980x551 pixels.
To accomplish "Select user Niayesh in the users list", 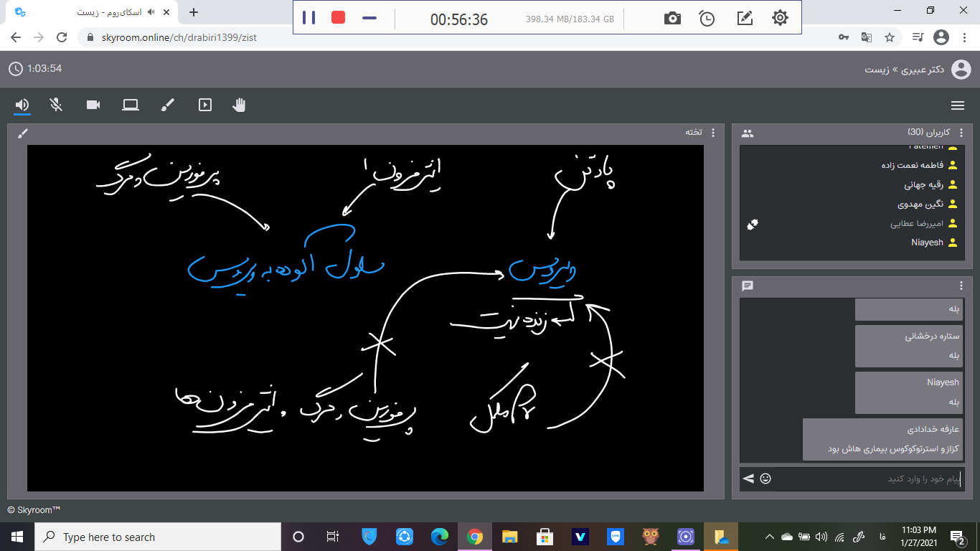I will [927, 242].
